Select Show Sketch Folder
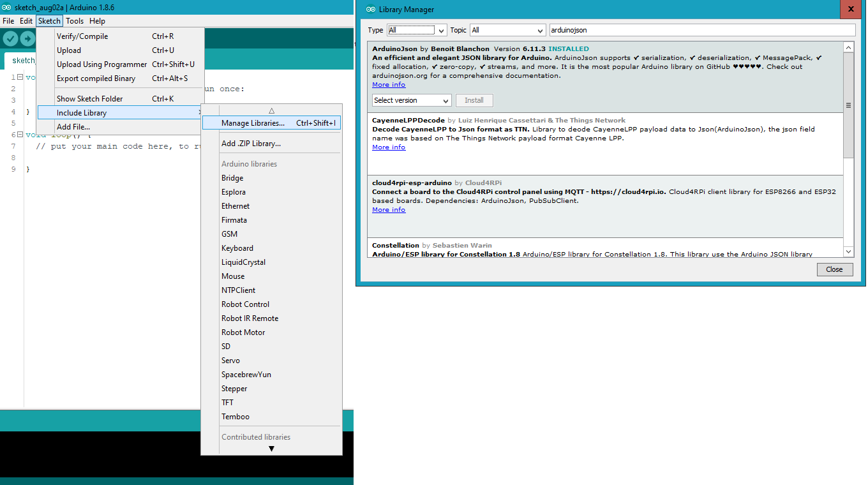 point(120,99)
